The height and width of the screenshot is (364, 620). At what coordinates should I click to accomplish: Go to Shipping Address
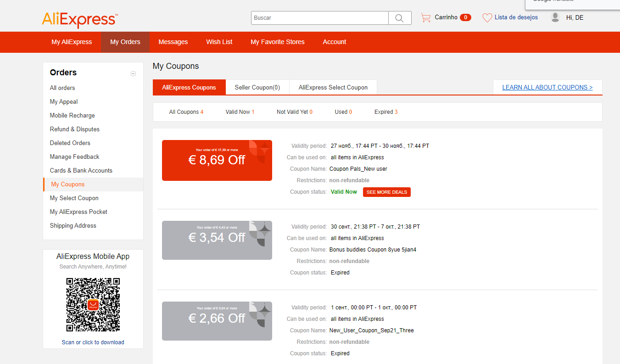(x=73, y=225)
